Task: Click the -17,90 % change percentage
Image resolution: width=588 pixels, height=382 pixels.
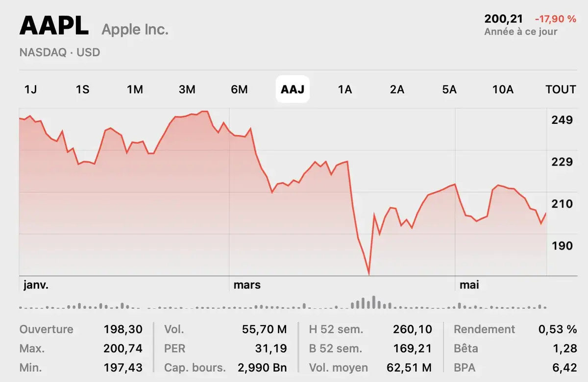Action: [554, 20]
